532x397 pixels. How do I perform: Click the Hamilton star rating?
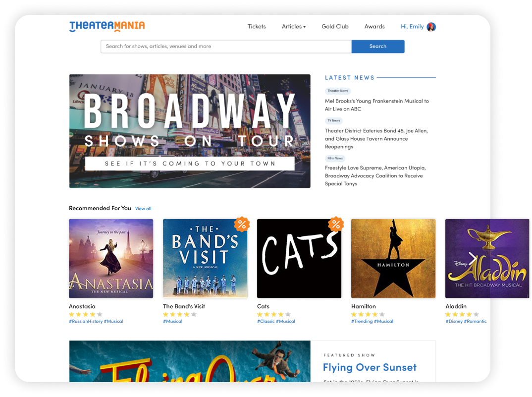tap(368, 314)
